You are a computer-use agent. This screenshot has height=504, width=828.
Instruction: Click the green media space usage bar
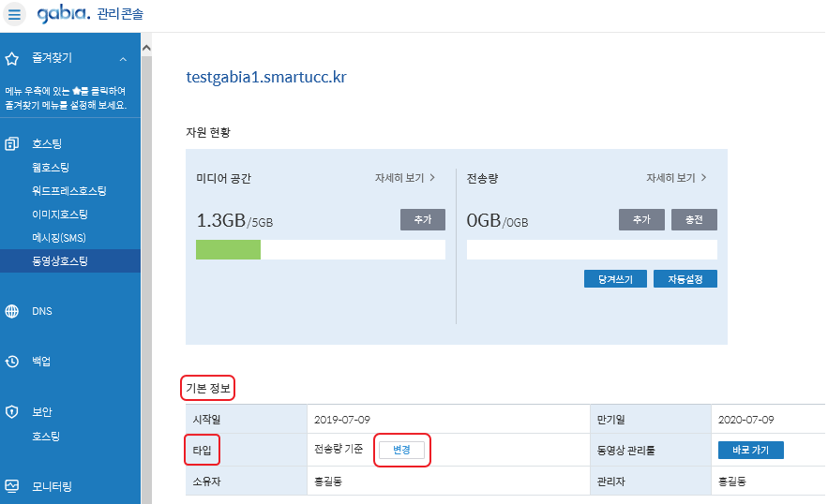(228, 249)
